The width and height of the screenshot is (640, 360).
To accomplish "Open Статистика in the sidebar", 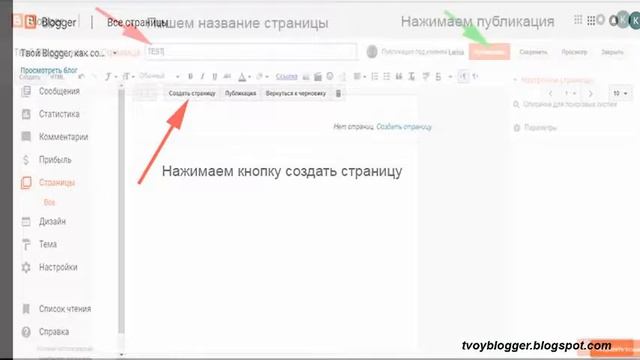I will (x=59, y=114).
